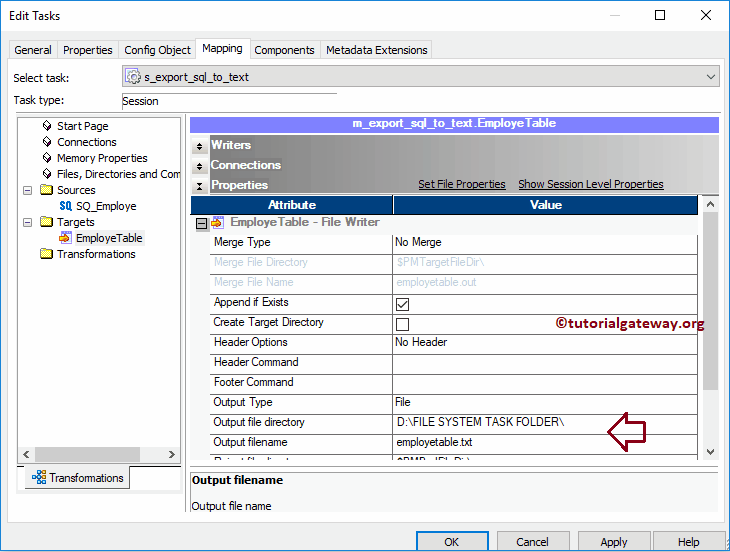Click the Output Type value File
Viewport: 730px width, 552px height.
click(x=545, y=402)
